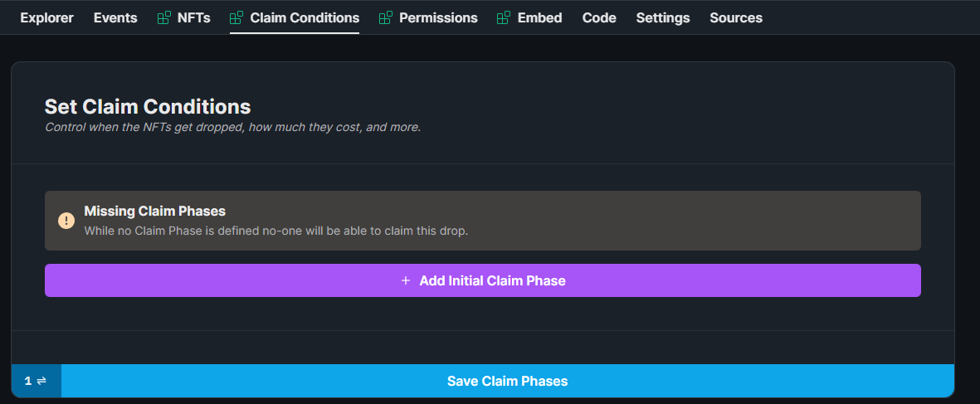Select the Claim Conditions tab label
The width and height of the screenshot is (980, 404).
(305, 18)
